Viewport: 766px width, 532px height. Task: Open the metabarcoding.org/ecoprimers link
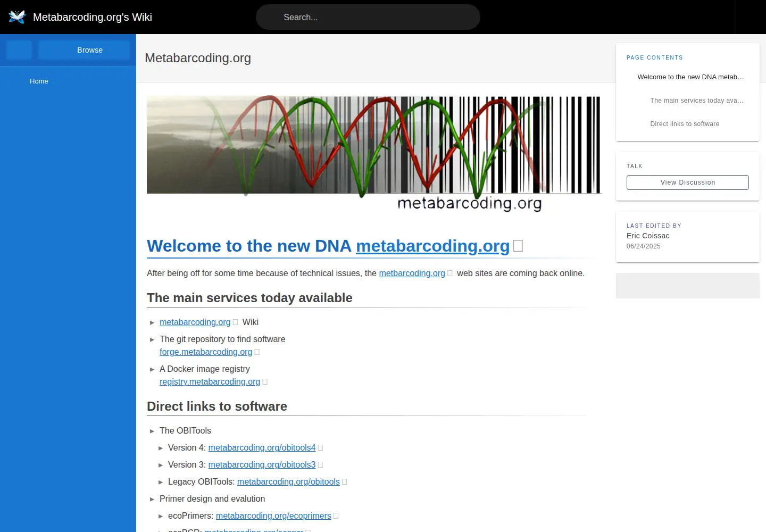click(x=273, y=516)
